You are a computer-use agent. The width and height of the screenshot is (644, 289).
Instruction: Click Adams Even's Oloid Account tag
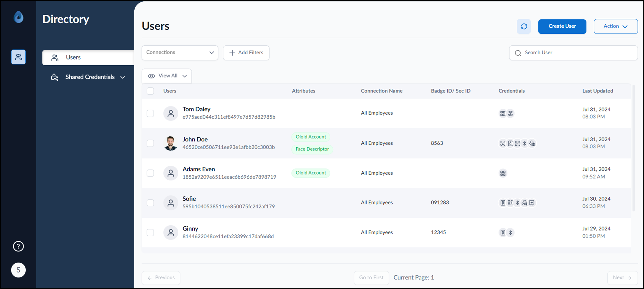[311, 173]
